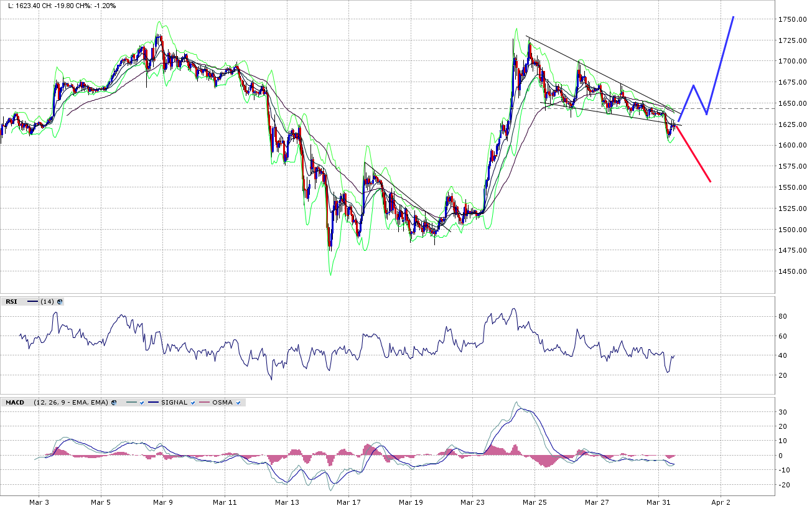Screen dimensions: 812x511
Task: Select the RSI parameter value (14)
Action: 47,302
